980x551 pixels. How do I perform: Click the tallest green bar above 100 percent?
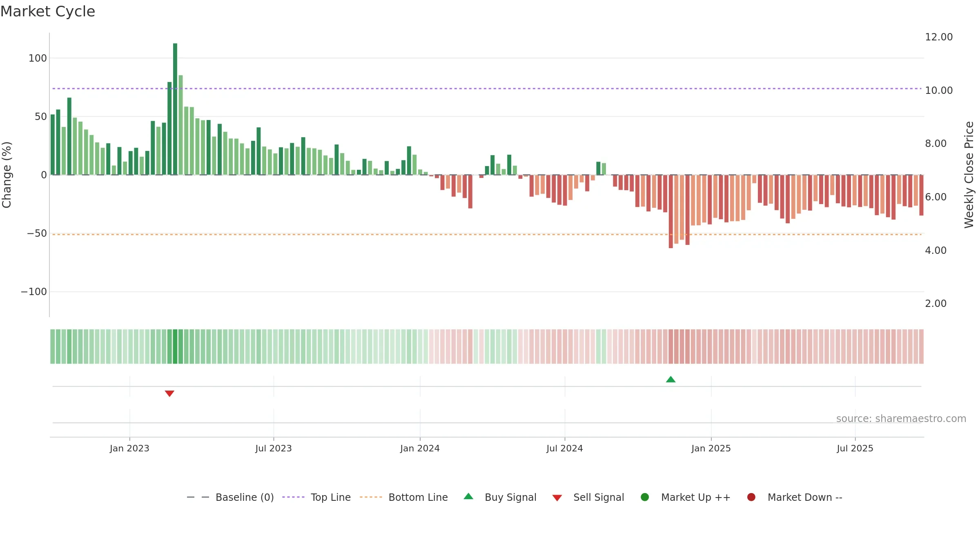coord(175,109)
